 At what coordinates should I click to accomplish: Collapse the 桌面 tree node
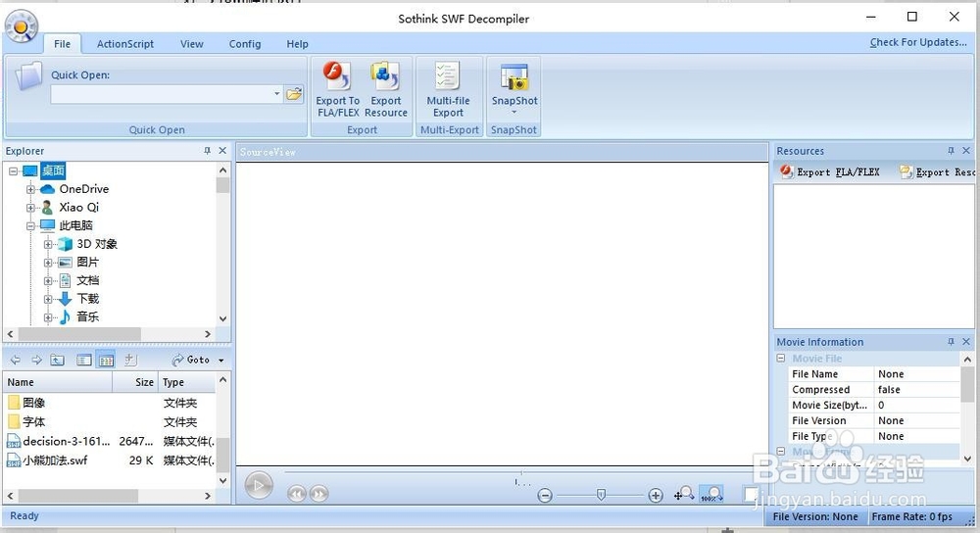13,170
